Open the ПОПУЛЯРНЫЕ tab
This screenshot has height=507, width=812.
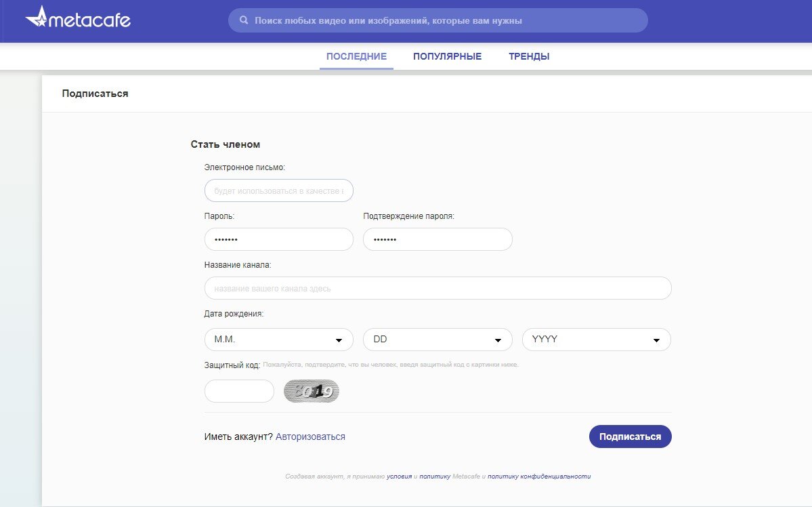[447, 57]
